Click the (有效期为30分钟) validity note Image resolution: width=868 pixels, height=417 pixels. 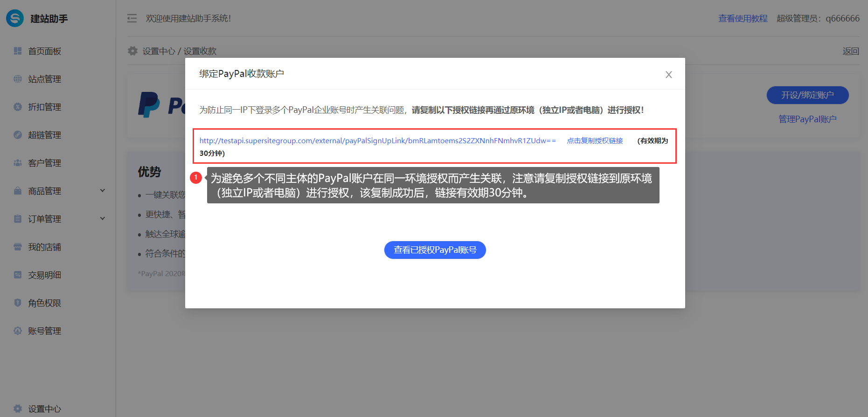point(434,146)
